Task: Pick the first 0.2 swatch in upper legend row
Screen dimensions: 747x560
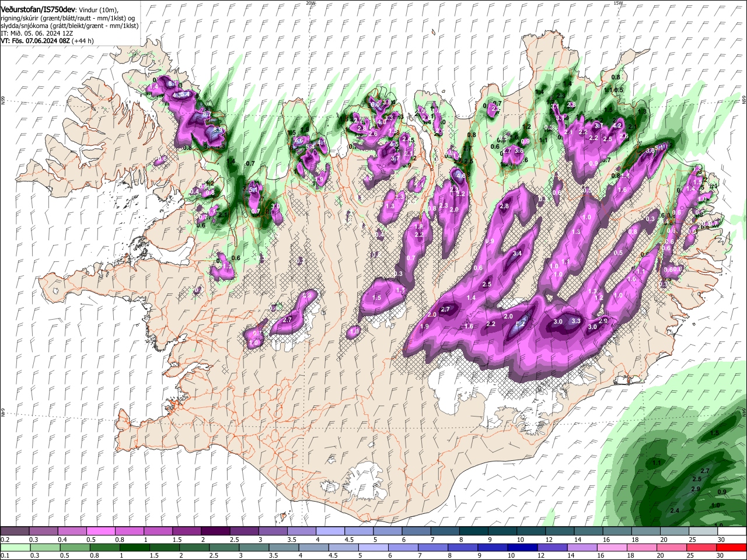Action: [15, 531]
